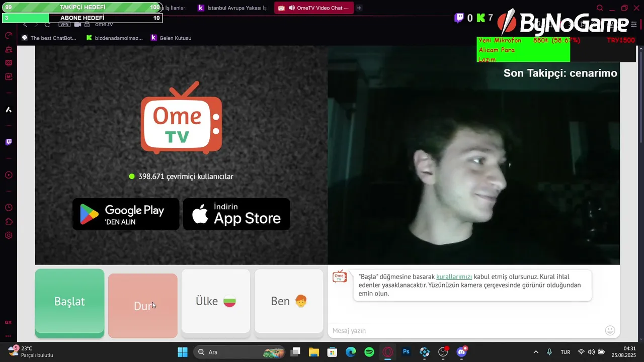Click the Google Play'den Alın badge
Image resolution: width=644 pixels, height=362 pixels.
coord(126,214)
